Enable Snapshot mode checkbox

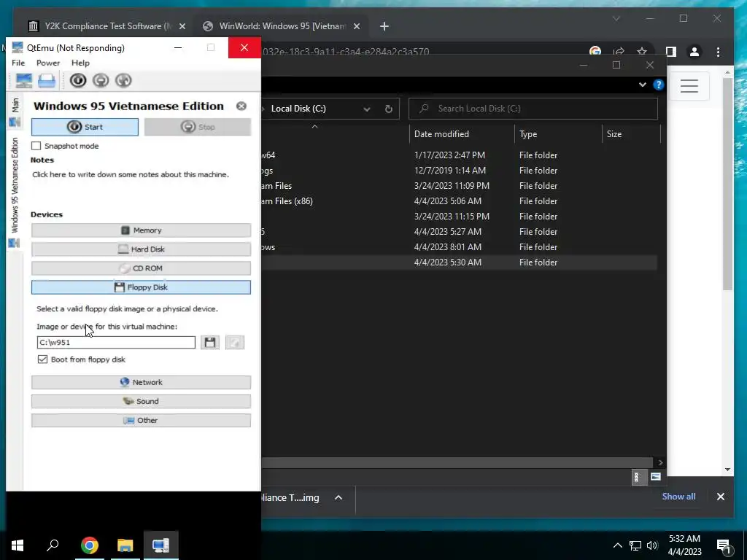[x=36, y=146]
